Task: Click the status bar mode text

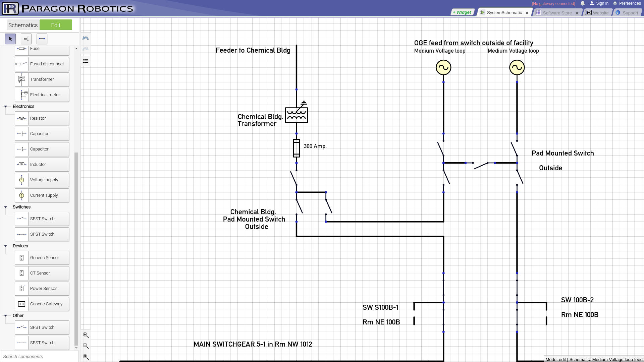Action: pos(594,359)
